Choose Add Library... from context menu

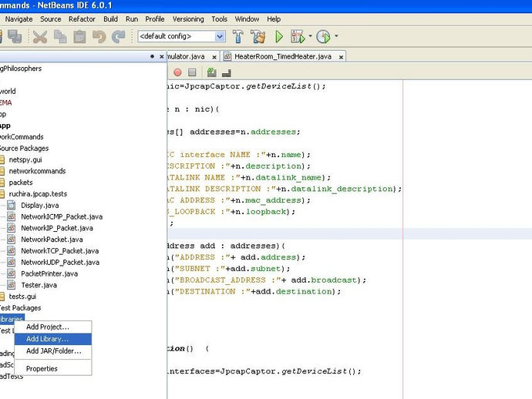pyautogui.click(x=53, y=339)
